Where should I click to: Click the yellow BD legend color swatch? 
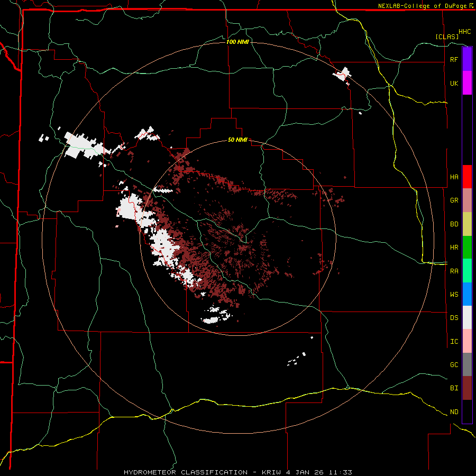467,224
